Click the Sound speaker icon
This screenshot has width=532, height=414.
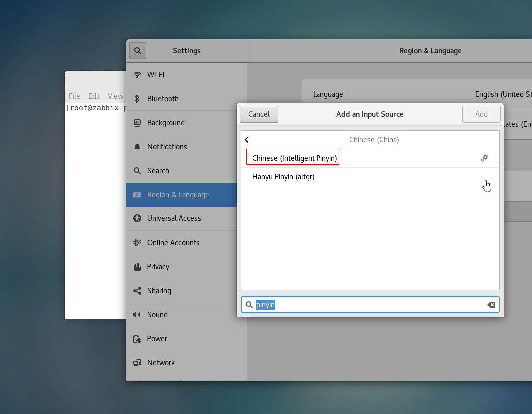137,315
